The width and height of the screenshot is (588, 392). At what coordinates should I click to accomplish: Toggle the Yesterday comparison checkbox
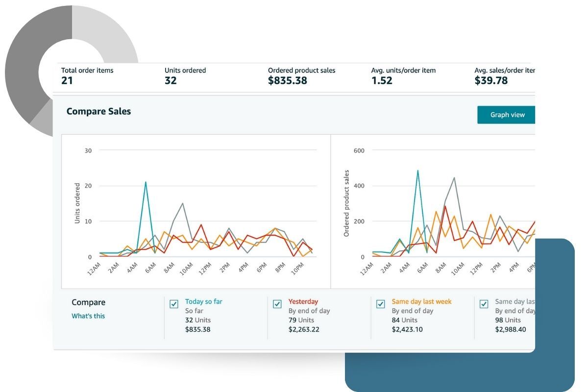(x=277, y=304)
